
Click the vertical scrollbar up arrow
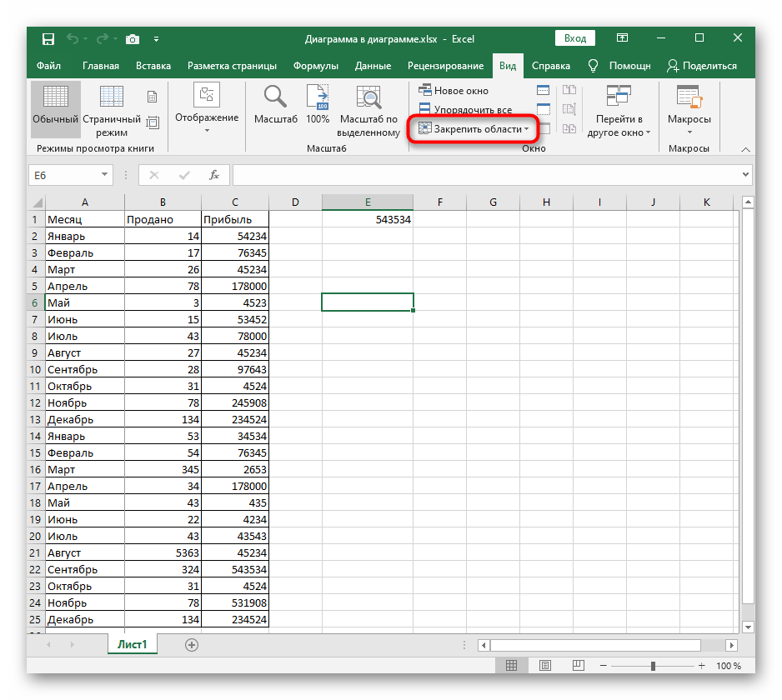748,202
